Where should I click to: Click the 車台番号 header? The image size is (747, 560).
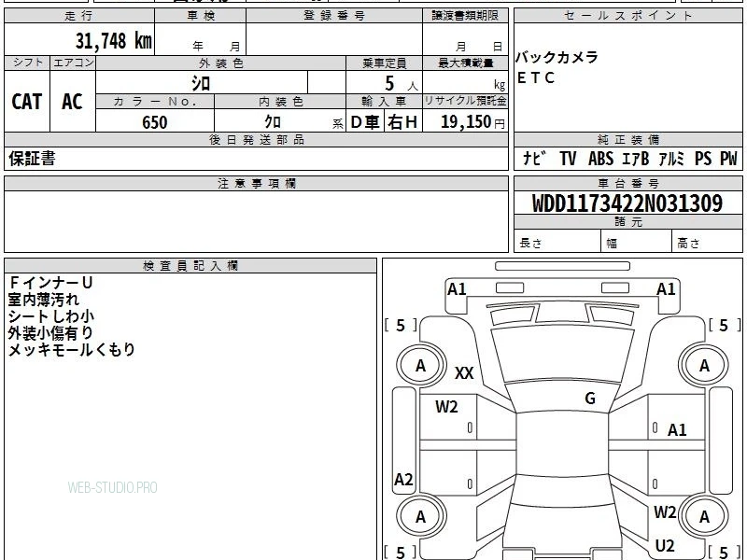[627, 183]
